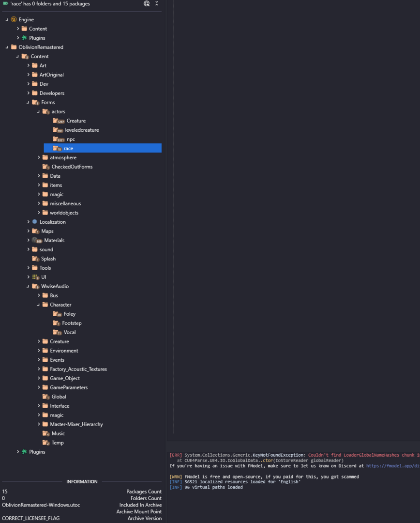420x523 pixels.
Task: Click the Creature folder icon with 1297 badge
Action: [x=59, y=121]
